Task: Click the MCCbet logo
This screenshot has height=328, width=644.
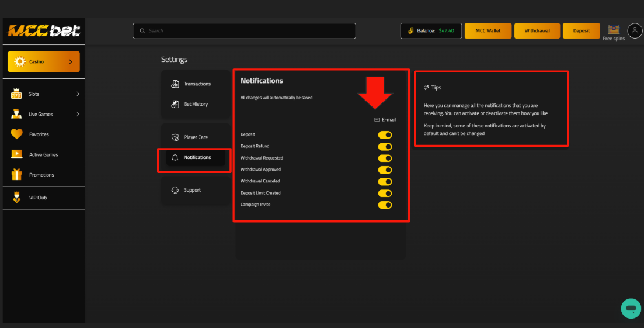Action: pyautogui.click(x=44, y=31)
